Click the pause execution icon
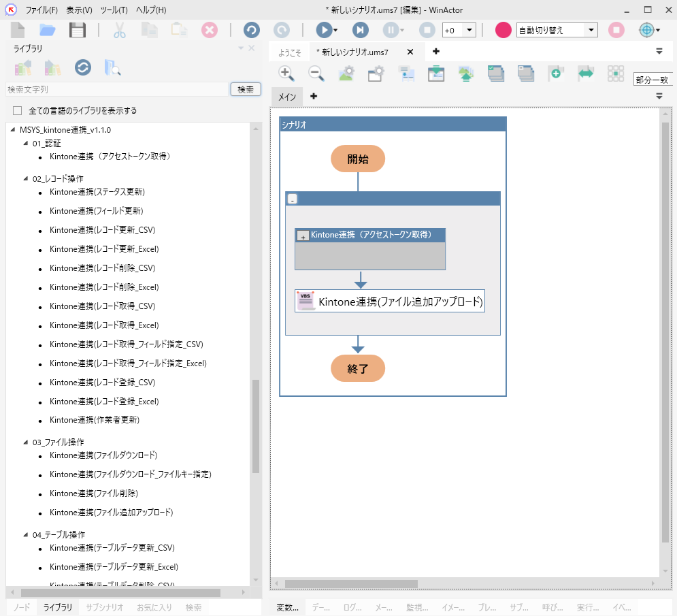677x616 pixels. (x=391, y=30)
